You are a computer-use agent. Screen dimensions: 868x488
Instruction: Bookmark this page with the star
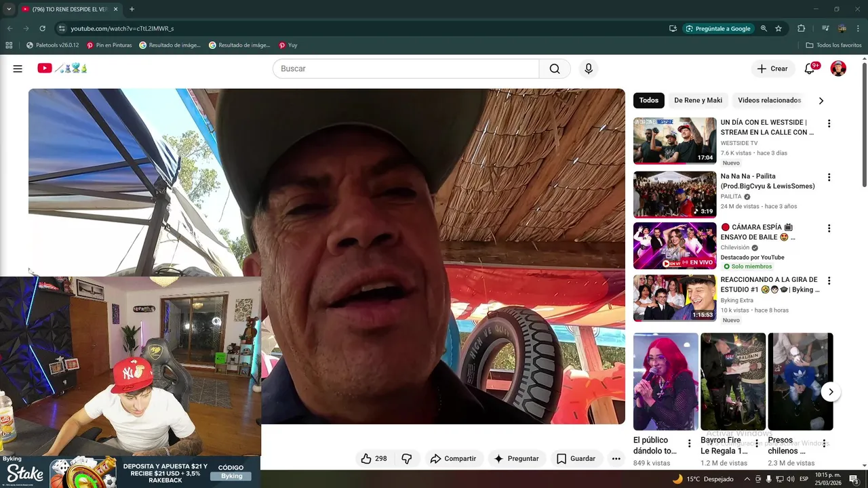pos(778,28)
